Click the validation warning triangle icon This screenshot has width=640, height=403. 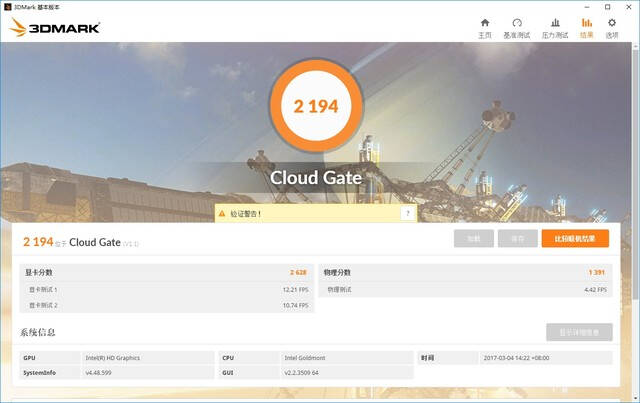click(222, 214)
